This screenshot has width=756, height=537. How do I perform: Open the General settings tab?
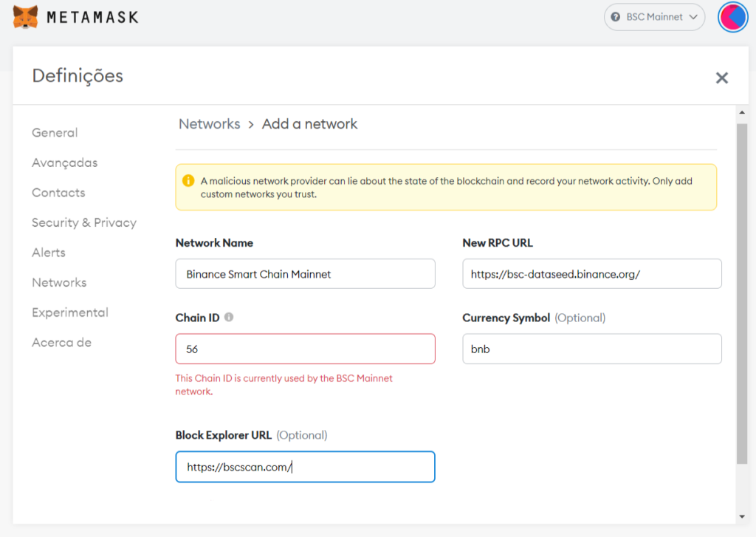tap(55, 133)
